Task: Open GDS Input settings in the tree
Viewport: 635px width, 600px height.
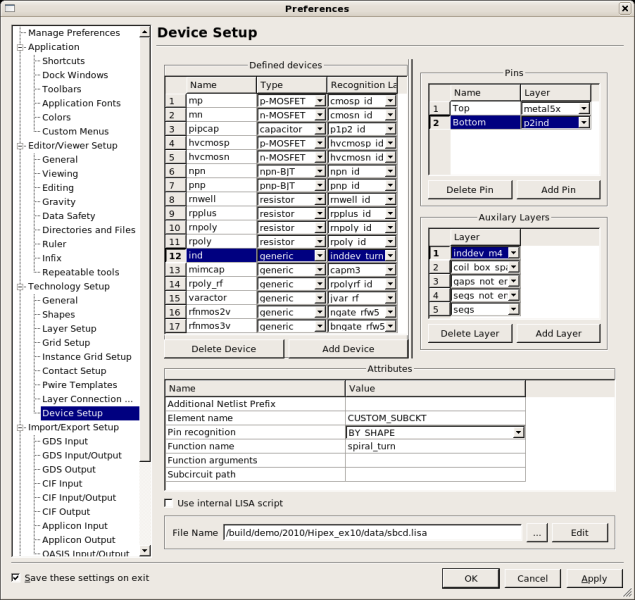Action: 64,441
